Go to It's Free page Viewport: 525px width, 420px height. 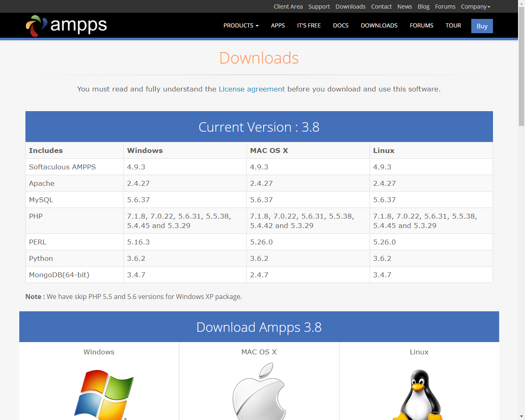(309, 25)
